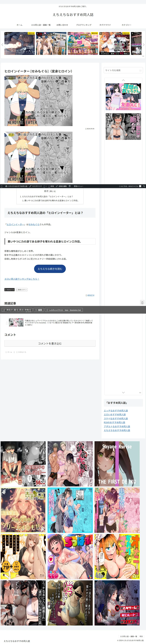
Task: Collapse the table of contents via 閉じる
Action: pyautogui.click(x=53, y=191)
